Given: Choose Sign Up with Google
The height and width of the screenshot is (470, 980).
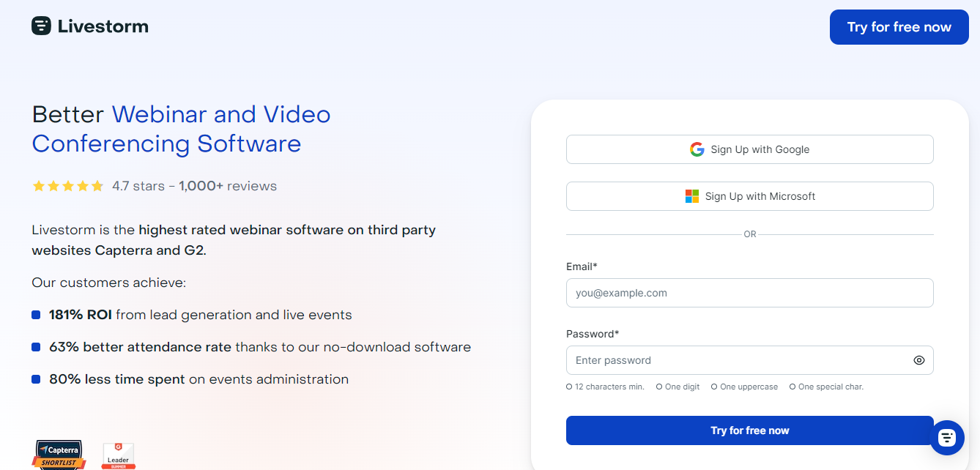Looking at the screenshot, I should (x=749, y=149).
